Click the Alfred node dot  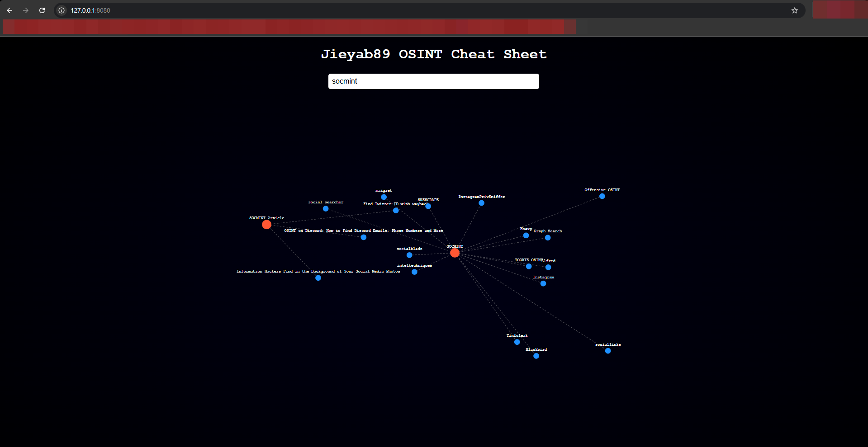(x=548, y=268)
